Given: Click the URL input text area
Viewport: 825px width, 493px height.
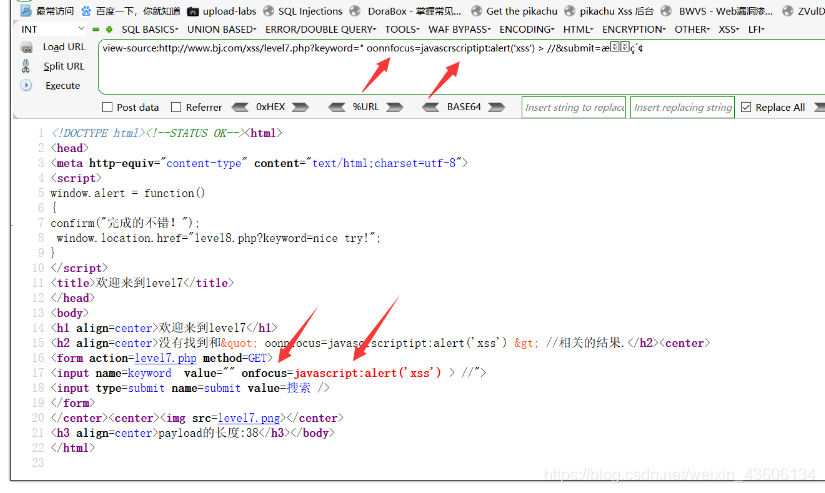Looking at the screenshot, I should (461, 67).
